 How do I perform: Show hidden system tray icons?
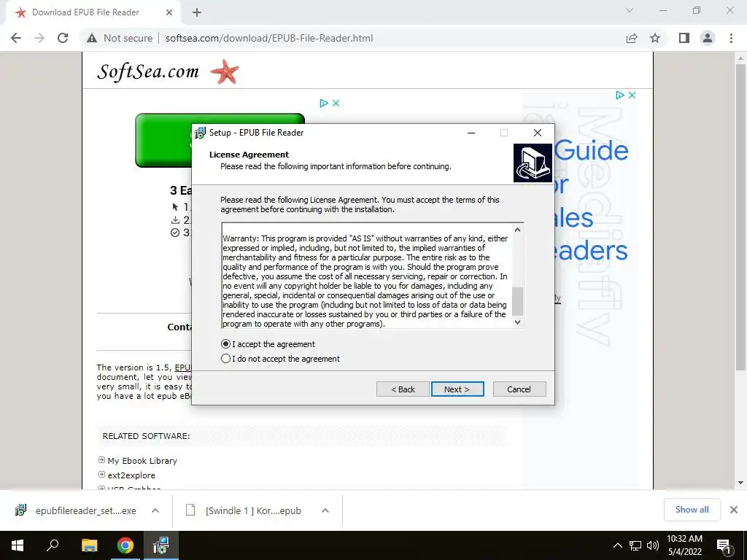[x=617, y=545]
